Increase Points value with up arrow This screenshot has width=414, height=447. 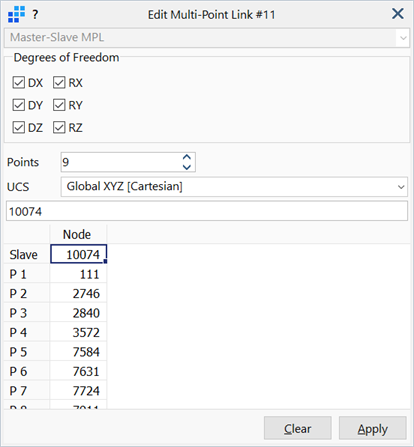click(187, 157)
